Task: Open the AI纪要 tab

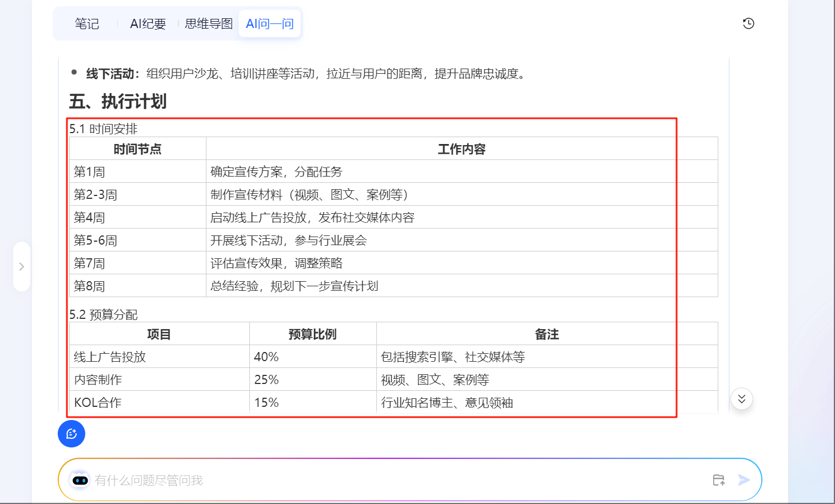Action: point(148,24)
